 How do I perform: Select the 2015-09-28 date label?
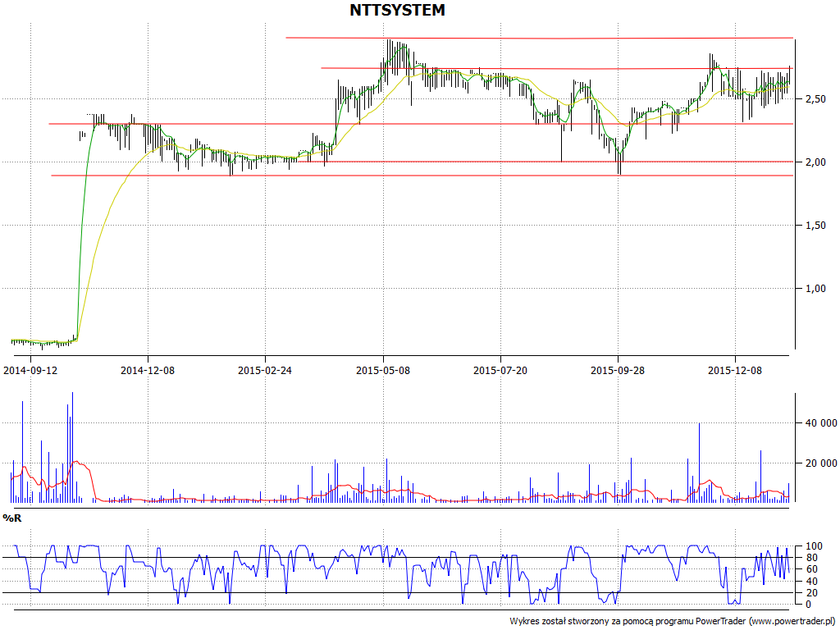tap(618, 370)
